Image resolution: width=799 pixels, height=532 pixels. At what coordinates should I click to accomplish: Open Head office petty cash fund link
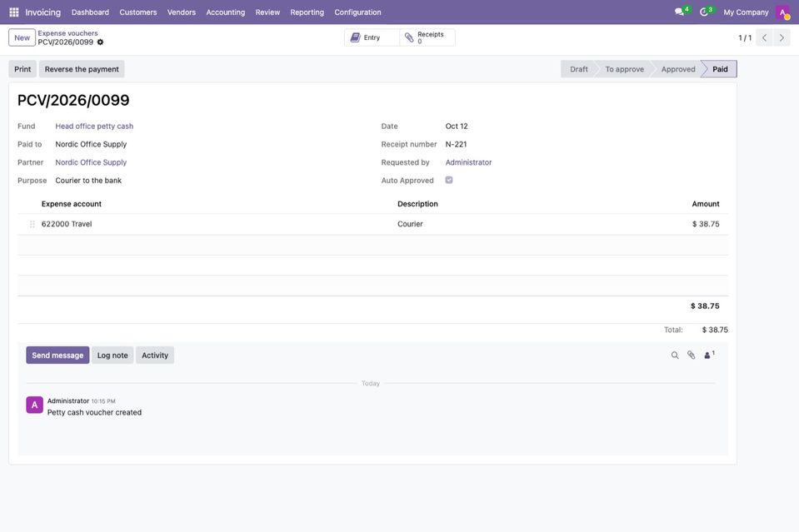point(94,127)
